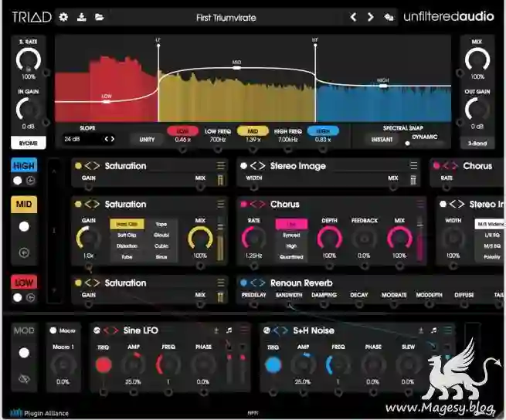Select Synced chorus rate mode
Viewport: 506px width, 420px height.
[291, 235]
